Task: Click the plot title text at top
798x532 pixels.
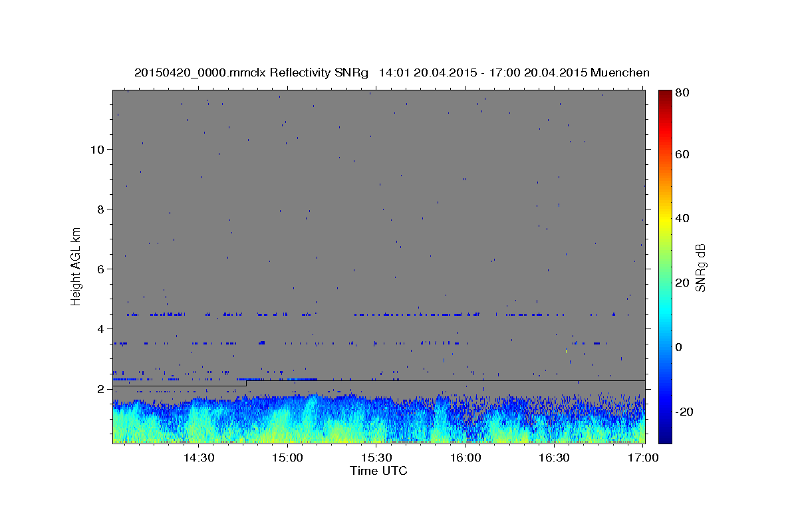Action: [x=392, y=72]
